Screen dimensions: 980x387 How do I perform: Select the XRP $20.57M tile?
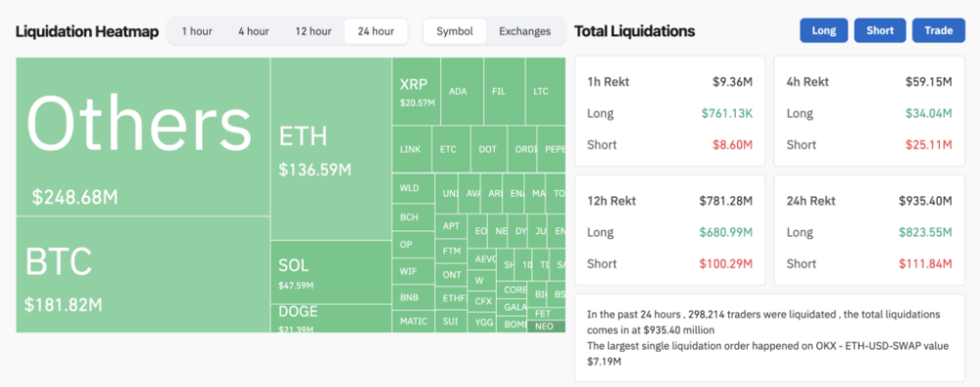416,91
